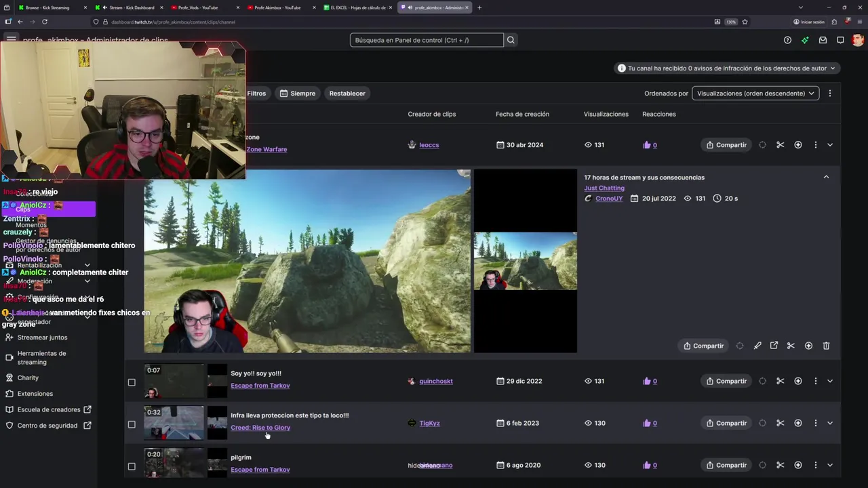Open the Siempre date filter
This screenshot has height=488, width=868.
point(298,93)
